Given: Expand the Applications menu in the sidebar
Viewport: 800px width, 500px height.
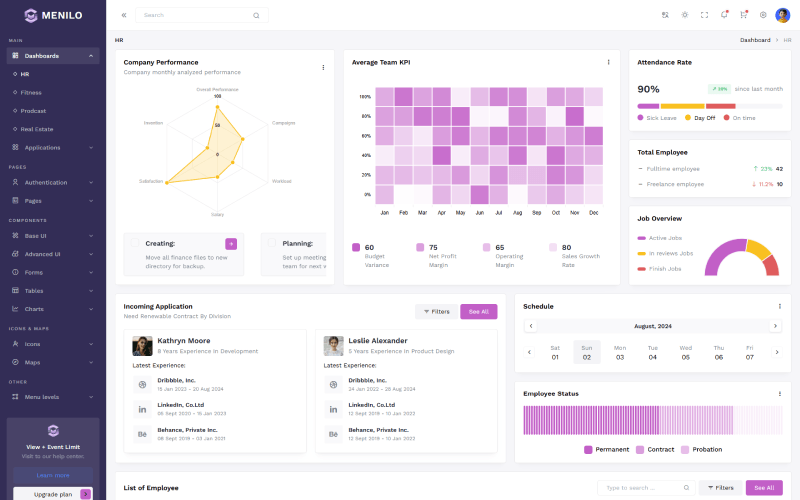Looking at the screenshot, I should (52, 147).
